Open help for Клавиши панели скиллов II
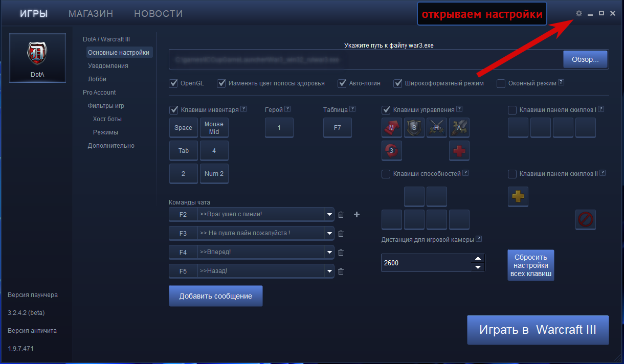624x364 pixels. (603, 173)
